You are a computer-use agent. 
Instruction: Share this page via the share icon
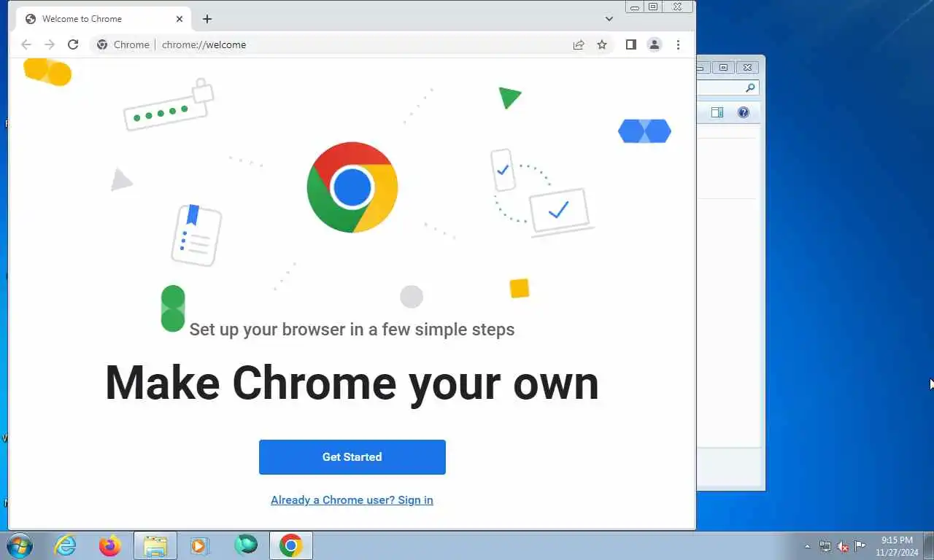tap(579, 44)
